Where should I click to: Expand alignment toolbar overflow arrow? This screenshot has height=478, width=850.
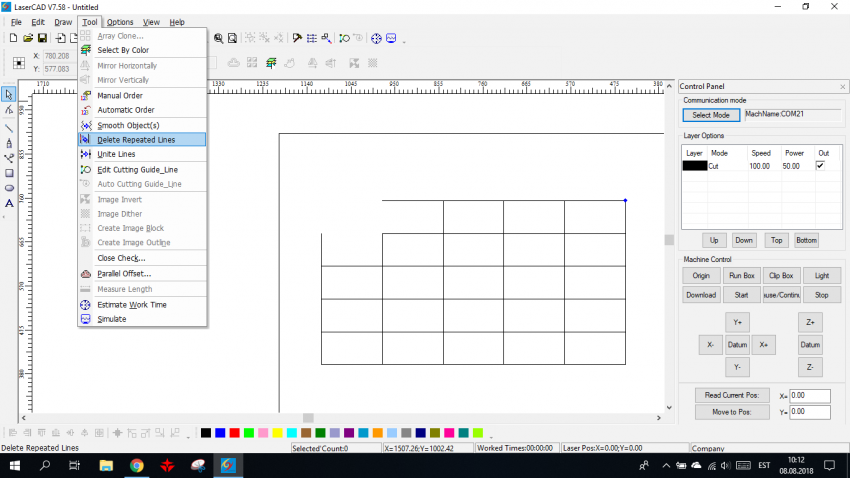pos(188,435)
